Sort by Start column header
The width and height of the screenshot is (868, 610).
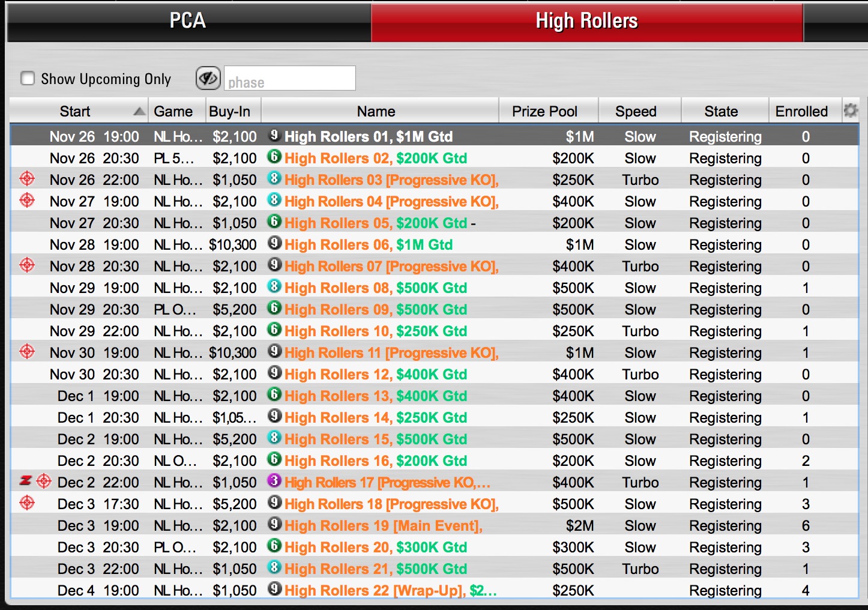click(x=79, y=111)
